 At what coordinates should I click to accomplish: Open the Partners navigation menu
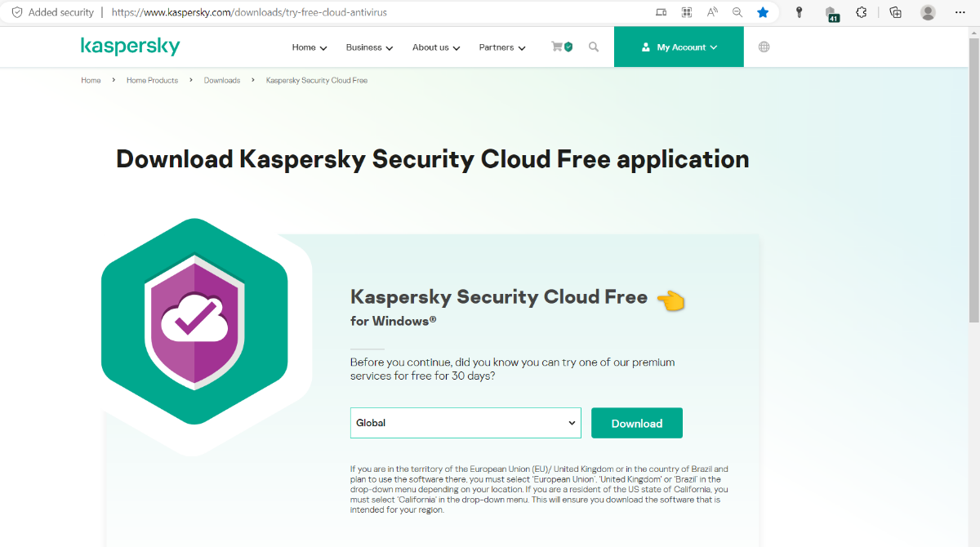click(502, 47)
